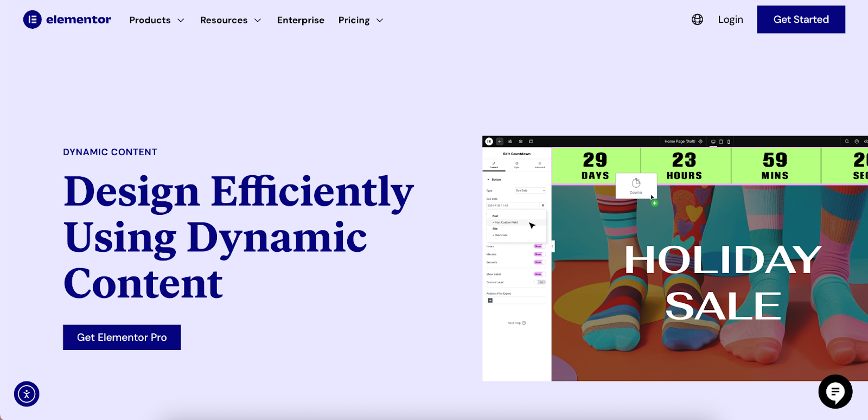Click the add element plus icon in editor
868x420 pixels.
click(x=500, y=142)
